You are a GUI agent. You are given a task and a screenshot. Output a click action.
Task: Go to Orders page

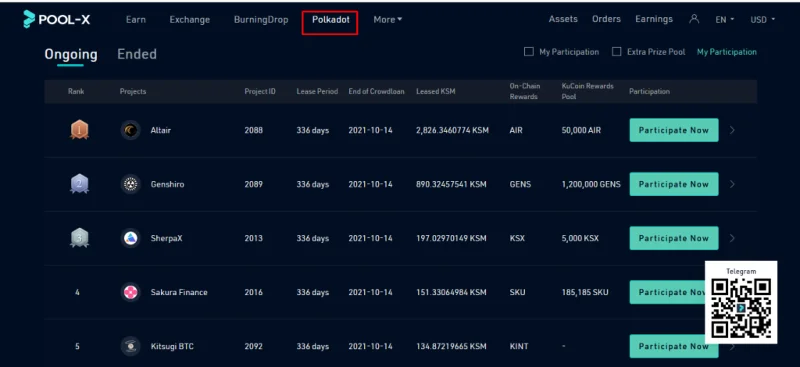(x=606, y=19)
